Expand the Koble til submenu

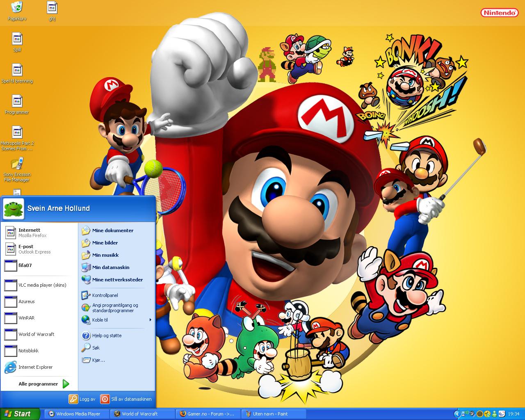[116, 320]
